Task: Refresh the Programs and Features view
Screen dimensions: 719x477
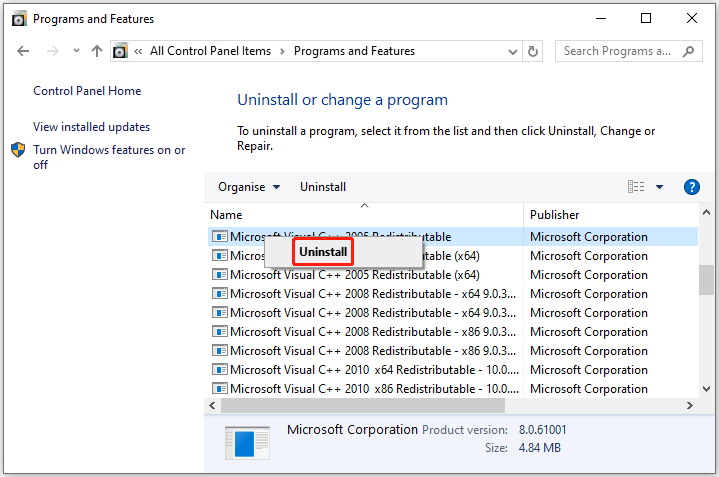Action: coord(532,51)
